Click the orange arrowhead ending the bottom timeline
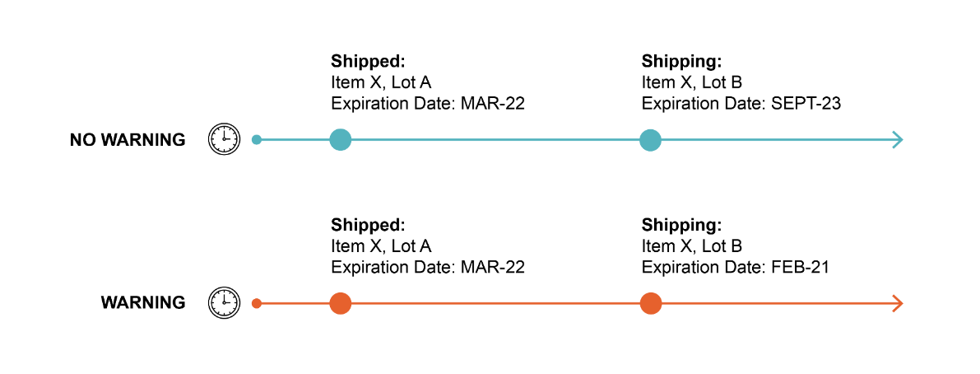 [897, 303]
